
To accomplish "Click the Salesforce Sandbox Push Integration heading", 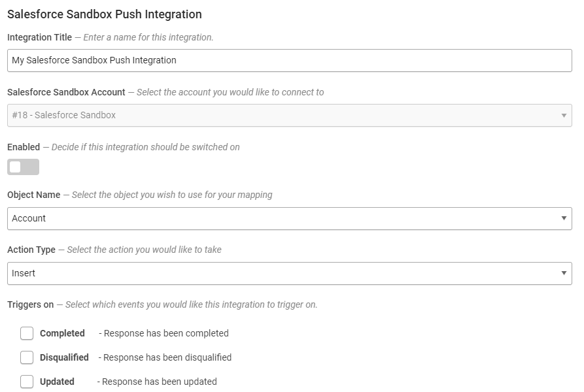I will pos(105,14).
